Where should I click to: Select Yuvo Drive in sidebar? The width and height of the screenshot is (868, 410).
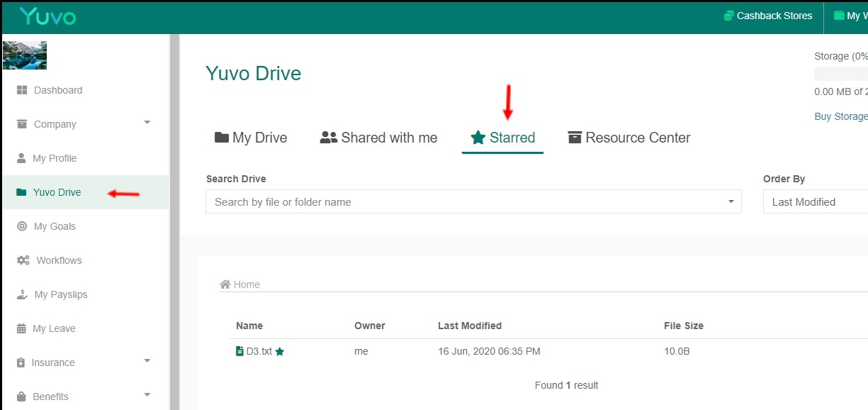85,192
